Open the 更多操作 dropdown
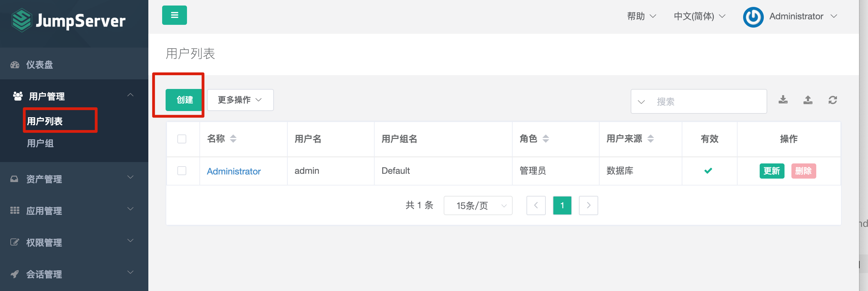This screenshot has width=868, height=291. [x=240, y=100]
